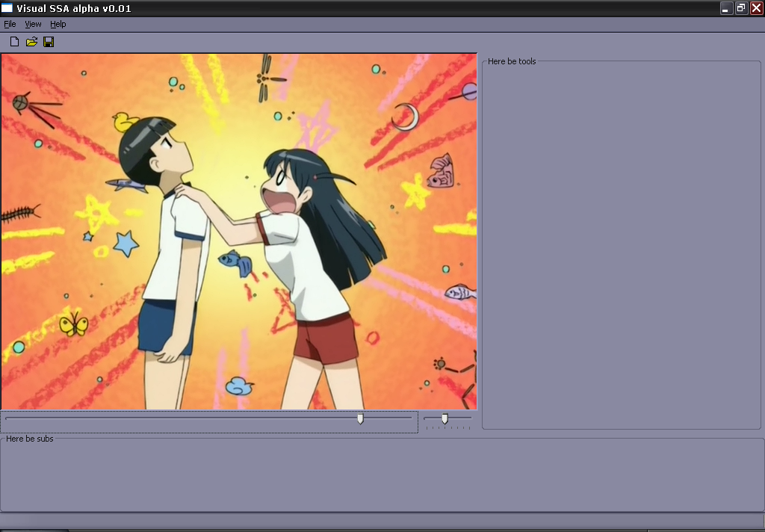Click the "Here be tools" group label

(x=512, y=61)
